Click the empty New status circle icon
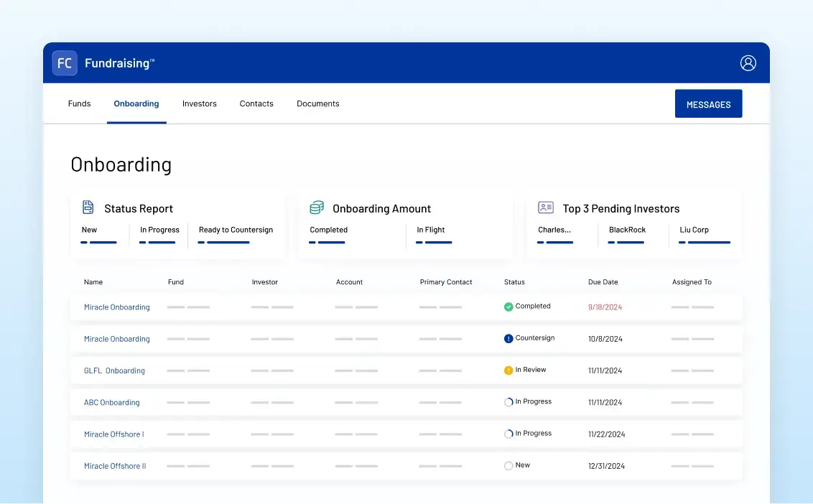This screenshot has width=813, height=504. click(508, 466)
